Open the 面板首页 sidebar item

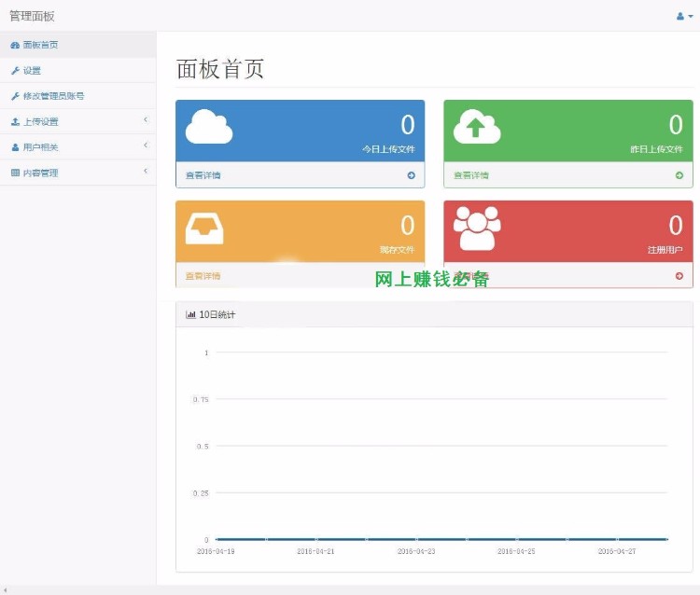(78, 45)
